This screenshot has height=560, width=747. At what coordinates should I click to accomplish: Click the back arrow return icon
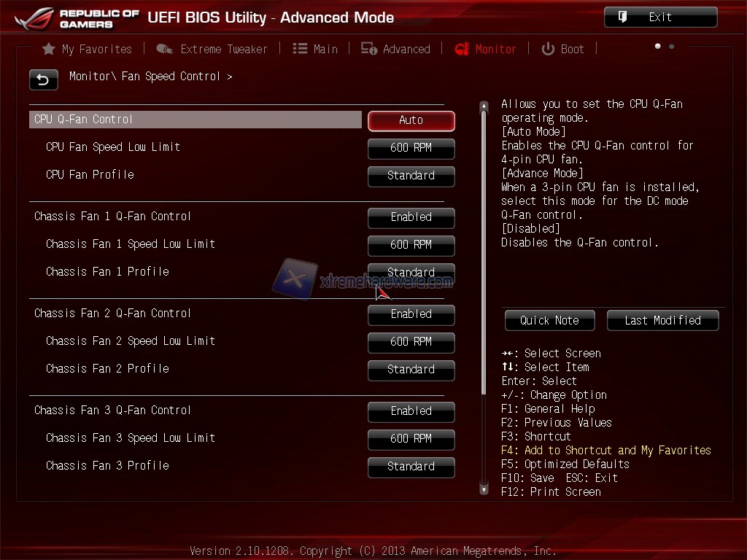pos(43,79)
